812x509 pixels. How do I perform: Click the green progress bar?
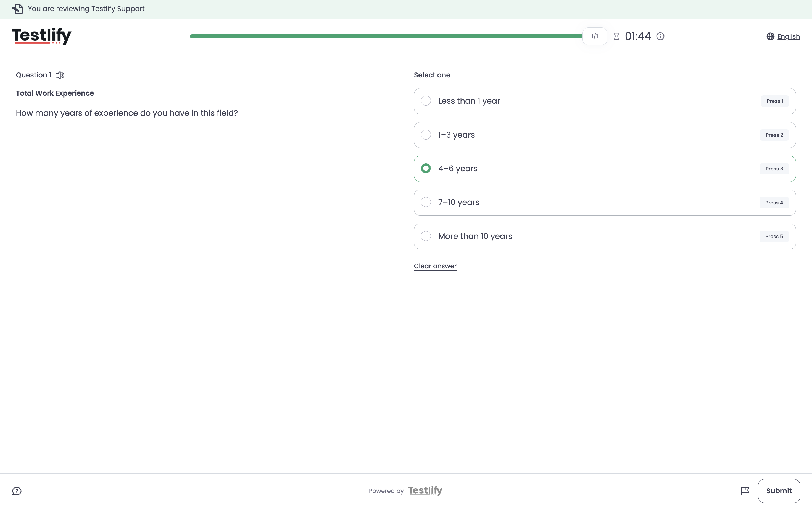(x=386, y=36)
